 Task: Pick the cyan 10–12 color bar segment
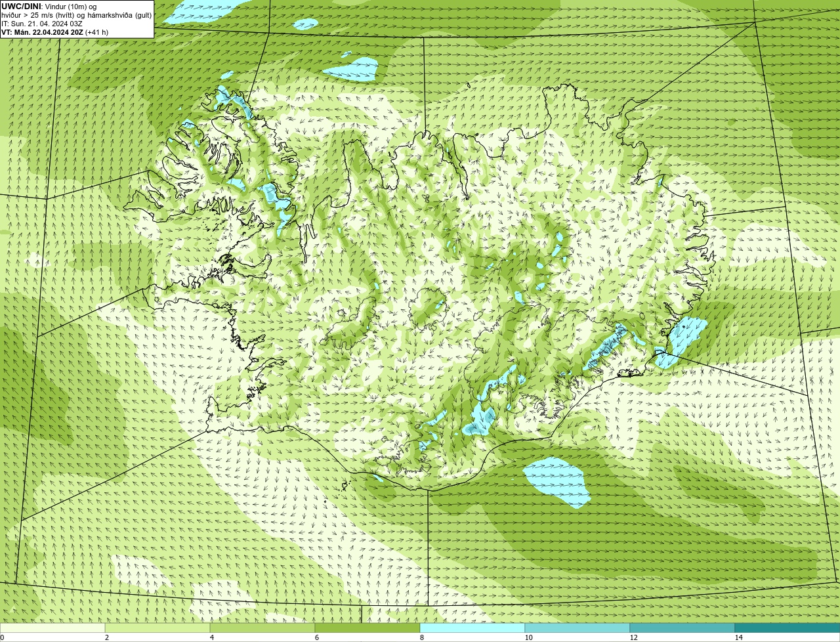coord(577,628)
